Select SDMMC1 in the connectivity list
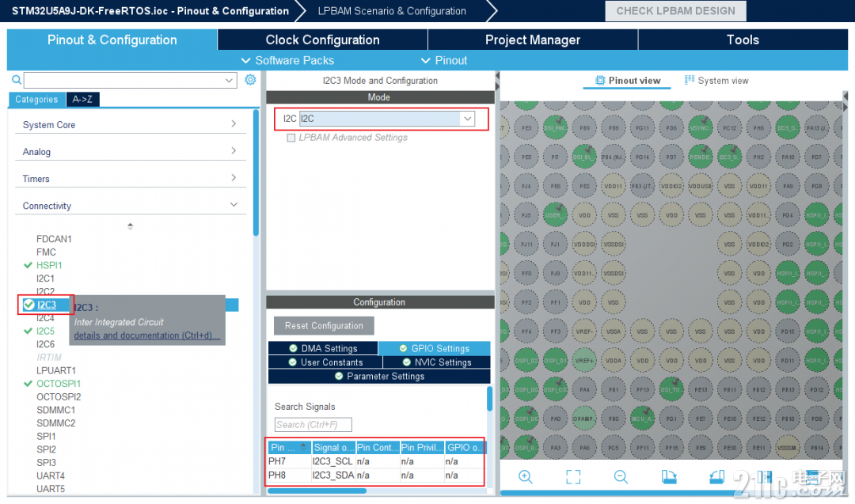Image resolution: width=855 pixels, height=504 pixels. coord(55,410)
